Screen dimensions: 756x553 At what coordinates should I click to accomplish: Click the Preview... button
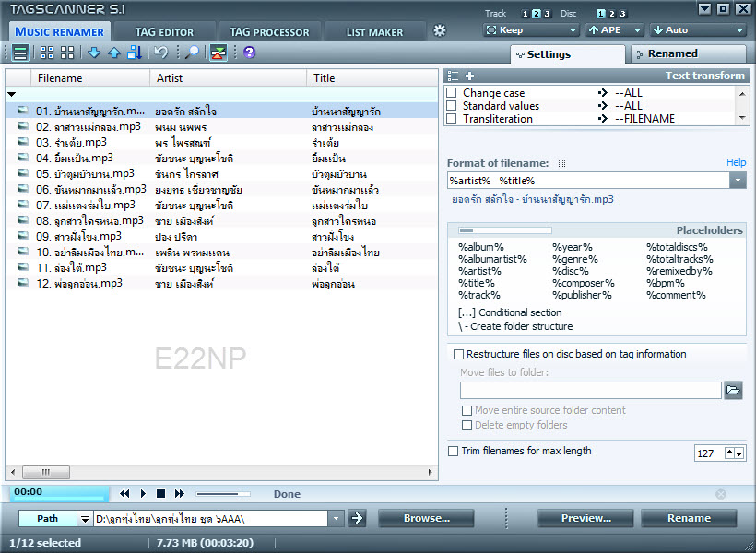click(x=585, y=518)
